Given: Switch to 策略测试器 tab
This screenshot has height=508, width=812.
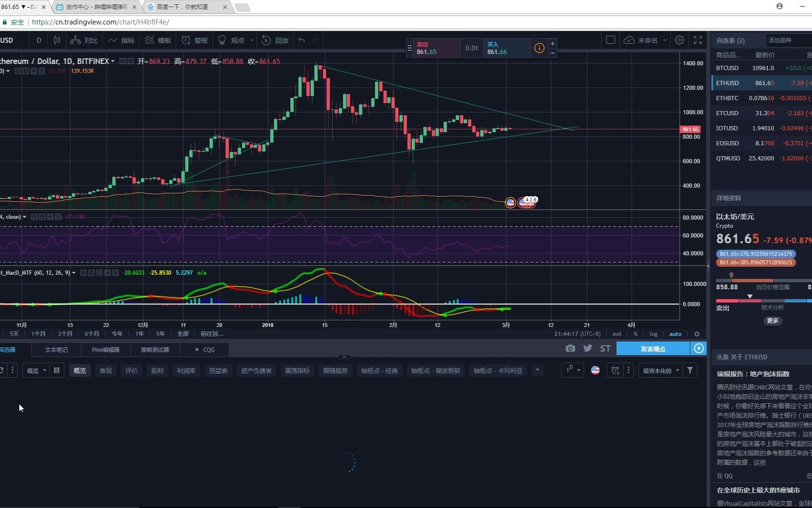Looking at the screenshot, I should click(155, 349).
